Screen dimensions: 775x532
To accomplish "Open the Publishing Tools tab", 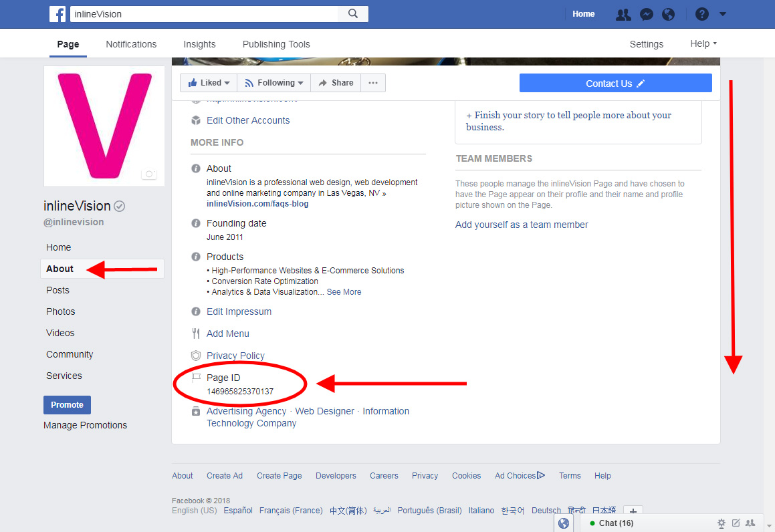I will tap(276, 44).
